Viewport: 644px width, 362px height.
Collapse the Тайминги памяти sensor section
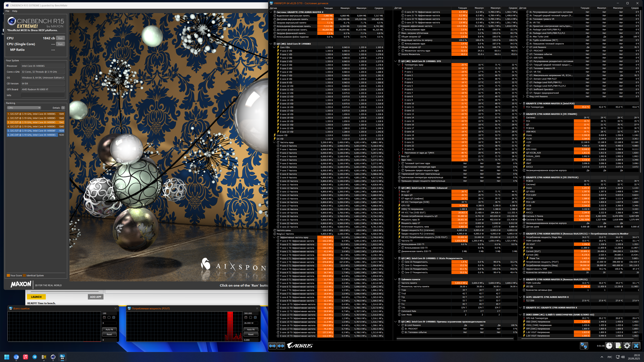[x=395, y=280]
